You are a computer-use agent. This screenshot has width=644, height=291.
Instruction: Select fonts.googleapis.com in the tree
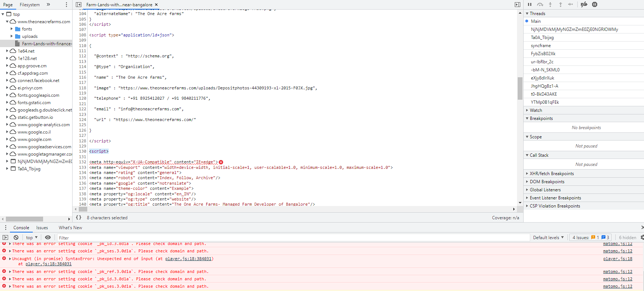pyautogui.click(x=38, y=95)
